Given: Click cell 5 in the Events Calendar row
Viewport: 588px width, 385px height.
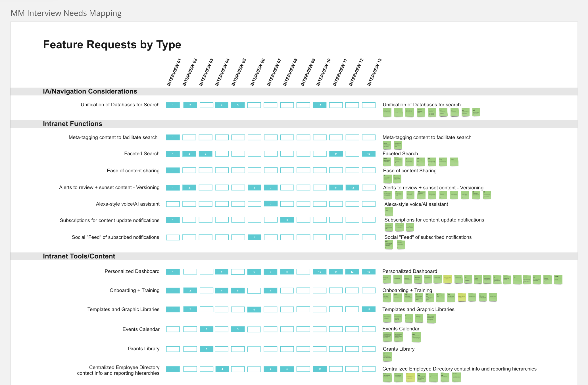Looking at the screenshot, I should coord(238,329).
